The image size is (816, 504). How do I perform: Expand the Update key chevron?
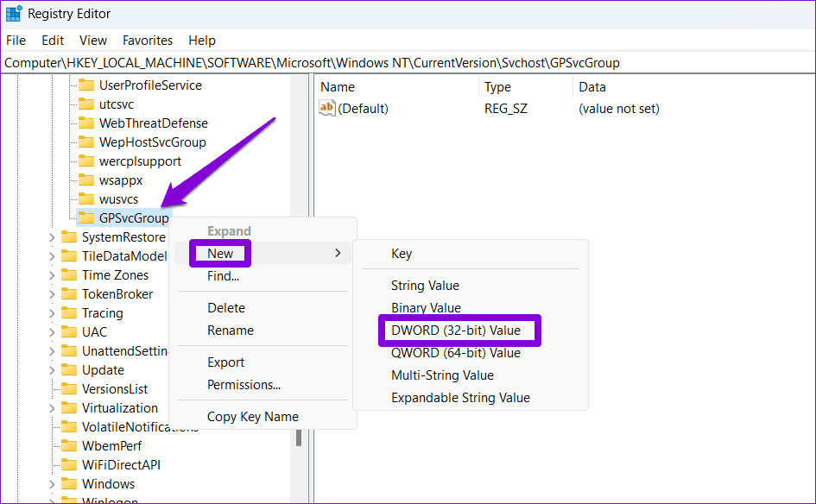[50, 369]
